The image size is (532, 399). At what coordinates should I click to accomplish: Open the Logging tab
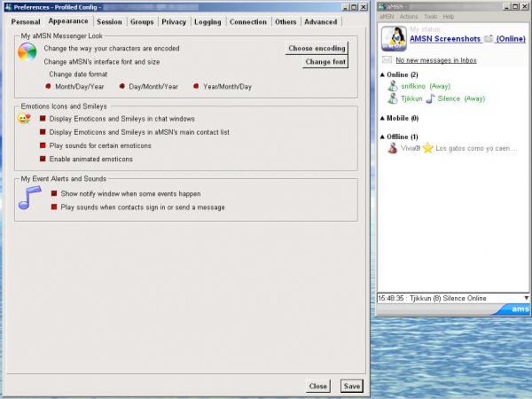(208, 22)
